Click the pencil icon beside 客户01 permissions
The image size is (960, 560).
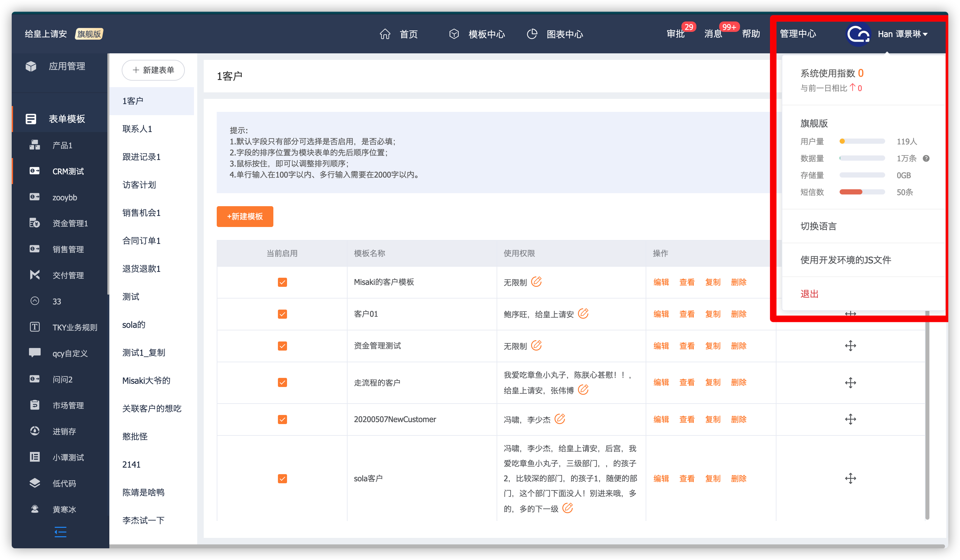[x=583, y=314]
